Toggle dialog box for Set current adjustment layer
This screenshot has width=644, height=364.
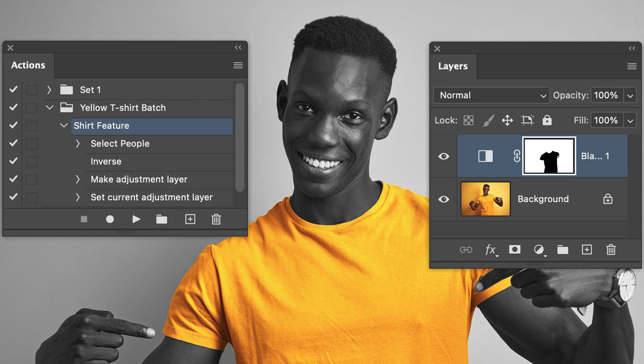coord(32,197)
